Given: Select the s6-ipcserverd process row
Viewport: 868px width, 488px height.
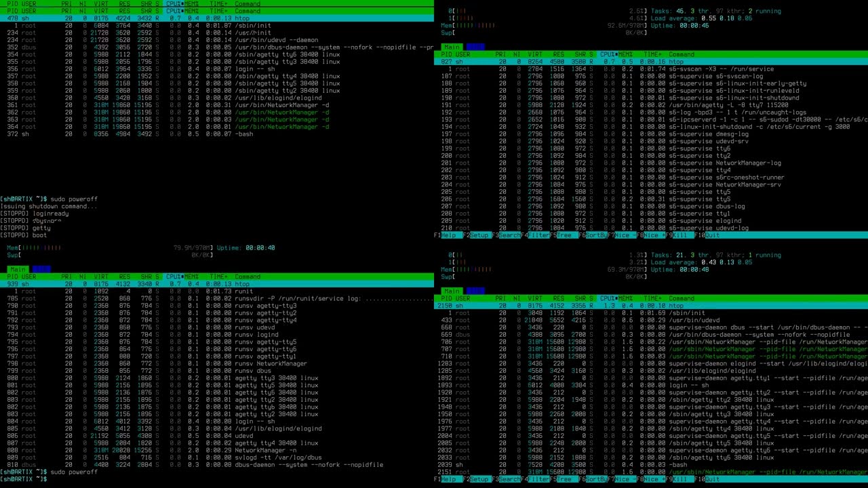Looking at the screenshot, I should (651, 119).
